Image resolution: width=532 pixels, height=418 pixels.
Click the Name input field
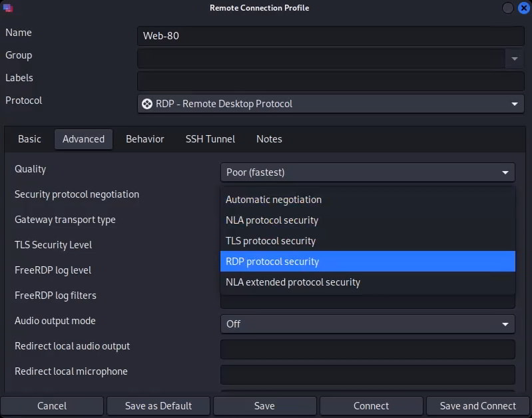pos(330,36)
